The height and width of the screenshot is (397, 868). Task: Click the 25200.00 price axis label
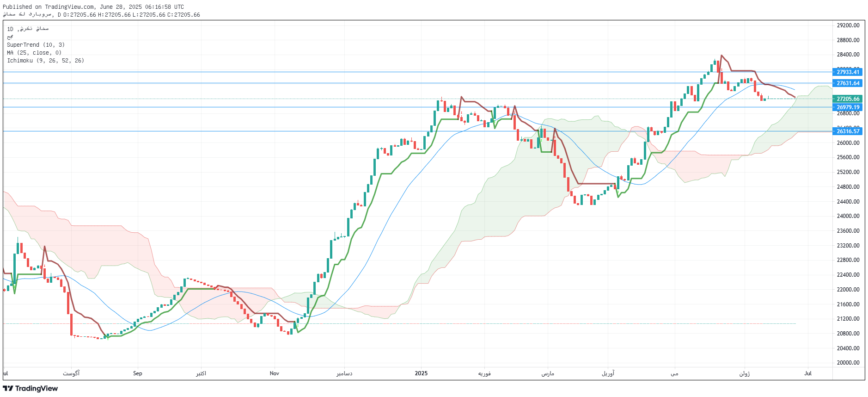[848, 172]
